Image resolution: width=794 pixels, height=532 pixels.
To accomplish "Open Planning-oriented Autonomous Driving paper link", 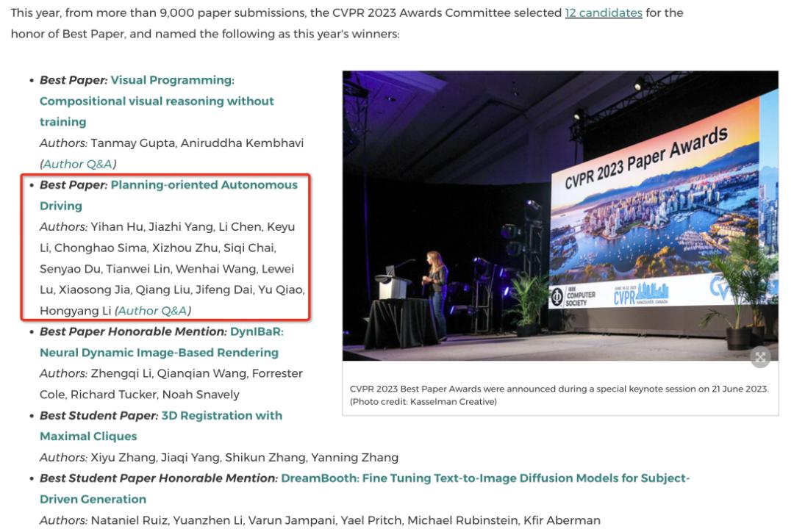I will click(x=168, y=195).
